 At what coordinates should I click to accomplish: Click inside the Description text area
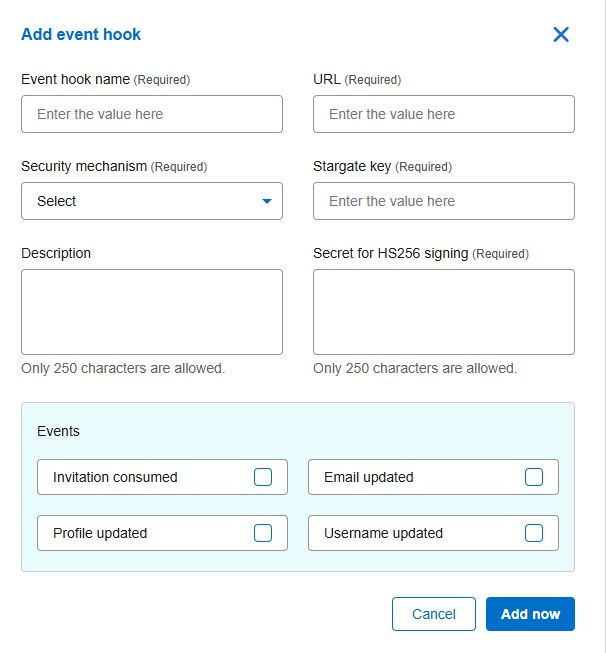pyautogui.click(x=152, y=312)
